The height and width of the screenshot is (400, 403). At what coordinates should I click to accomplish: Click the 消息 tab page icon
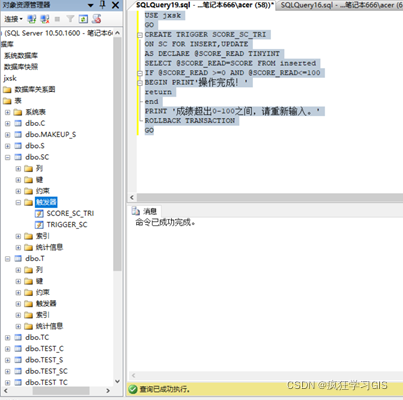pos(136,211)
